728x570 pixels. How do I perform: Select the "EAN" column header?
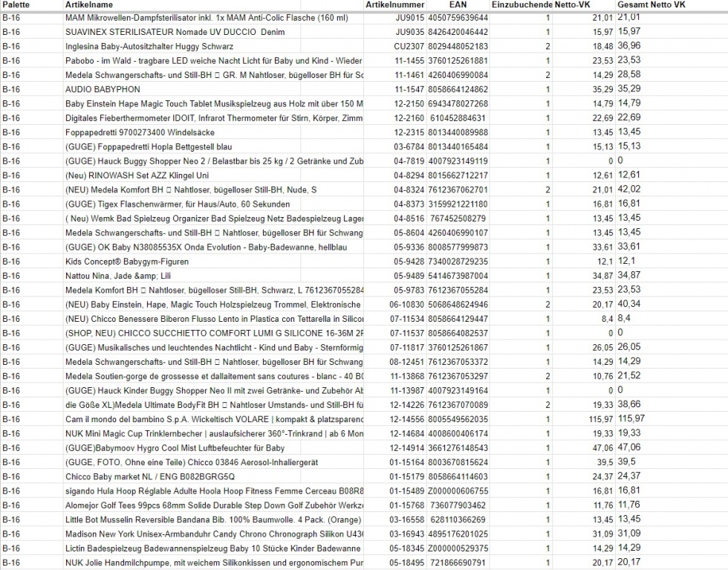tap(458, 4)
